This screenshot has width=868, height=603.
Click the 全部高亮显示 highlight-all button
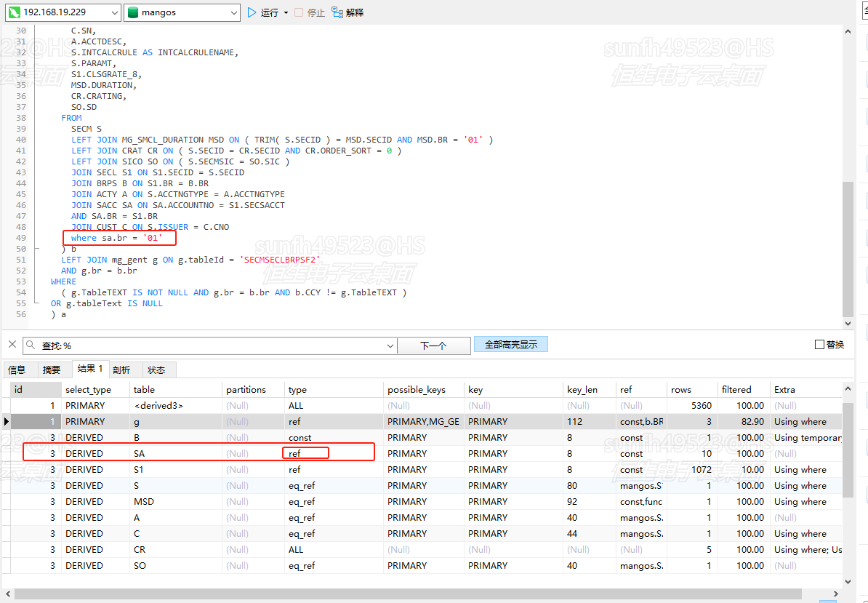pos(510,345)
